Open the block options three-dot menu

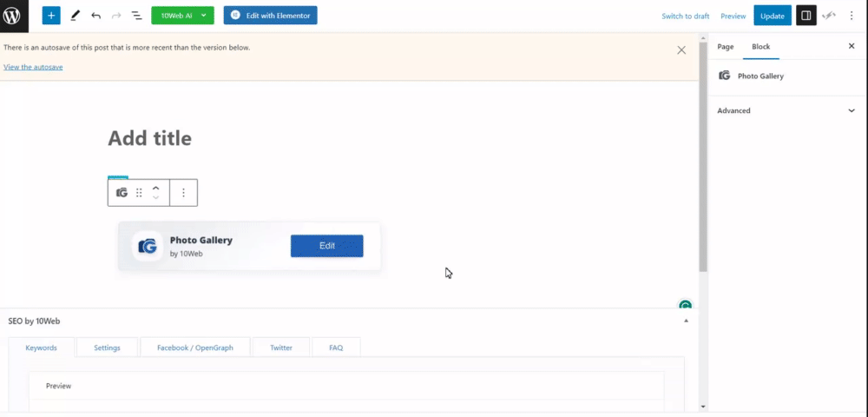click(x=184, y=193)
